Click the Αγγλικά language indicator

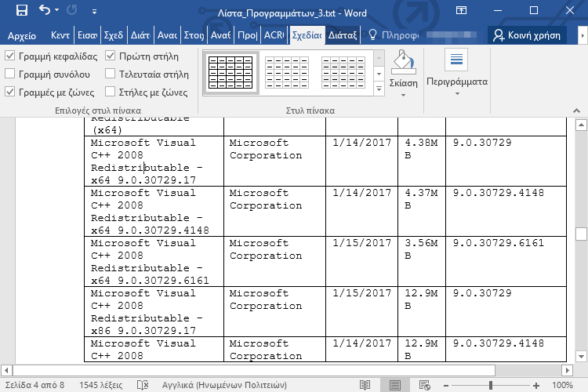coord(224,385)
